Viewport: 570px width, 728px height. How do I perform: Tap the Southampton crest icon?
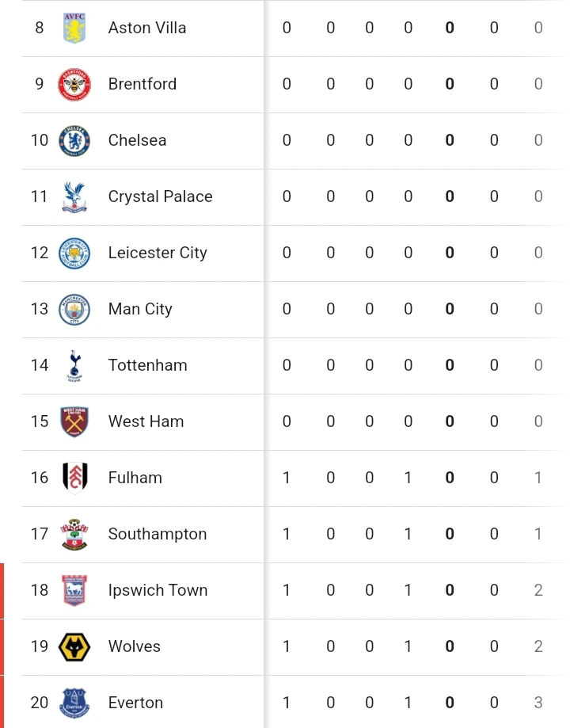click(74, 535)
